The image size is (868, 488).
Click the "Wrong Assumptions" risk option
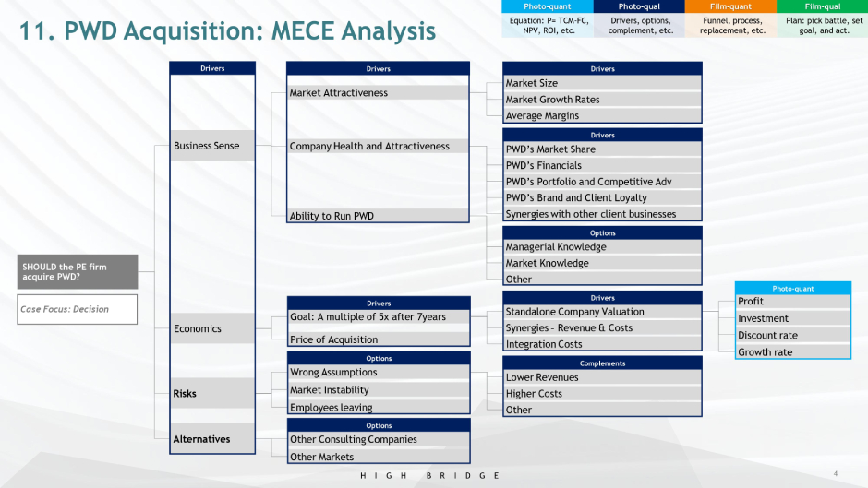pos(378,373)
